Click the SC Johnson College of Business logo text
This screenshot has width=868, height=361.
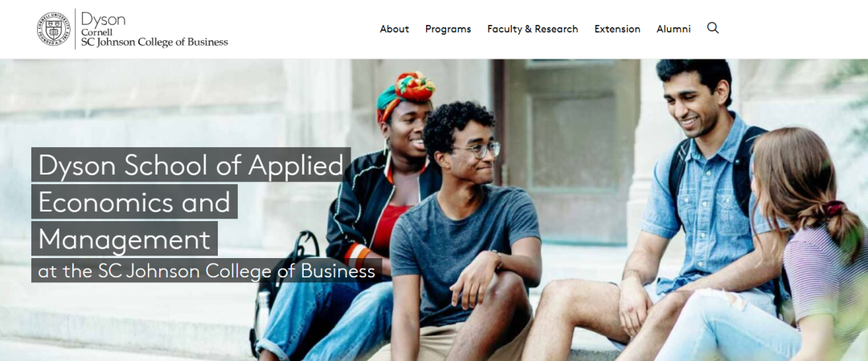tap(154, 42)
